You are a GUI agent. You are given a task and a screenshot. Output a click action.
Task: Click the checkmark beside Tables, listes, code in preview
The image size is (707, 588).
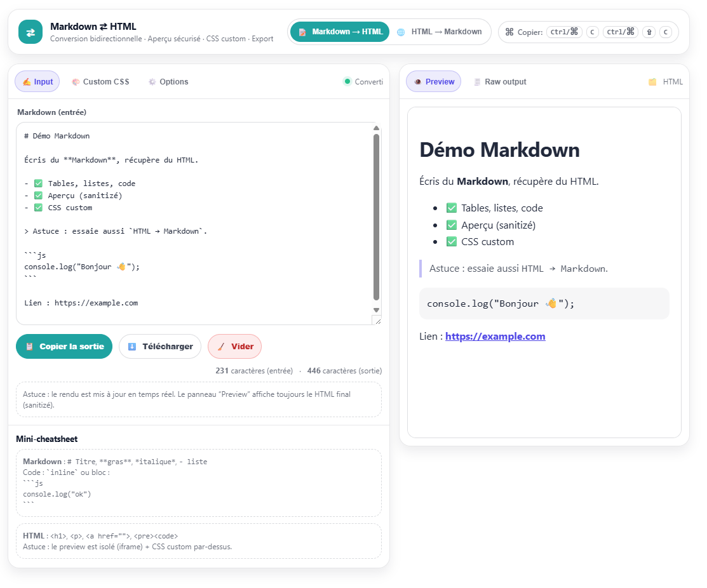(x=452, y=208)
